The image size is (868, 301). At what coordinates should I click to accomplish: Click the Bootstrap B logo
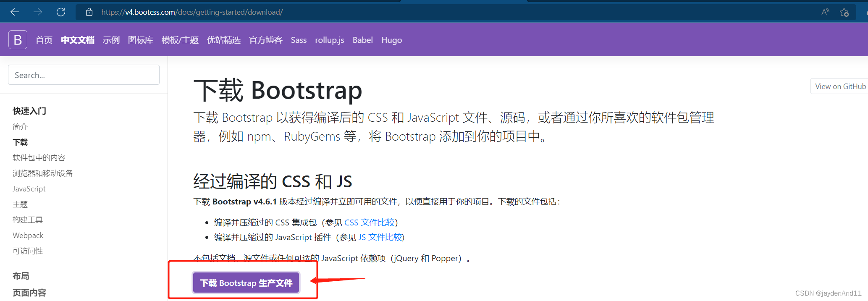[18, 40]
